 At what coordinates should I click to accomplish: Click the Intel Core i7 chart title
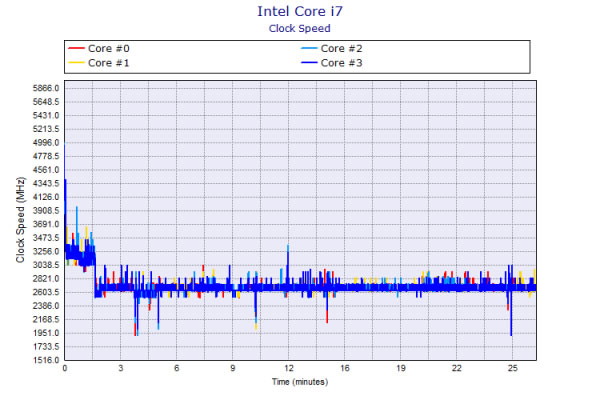(x=300, y=11)
